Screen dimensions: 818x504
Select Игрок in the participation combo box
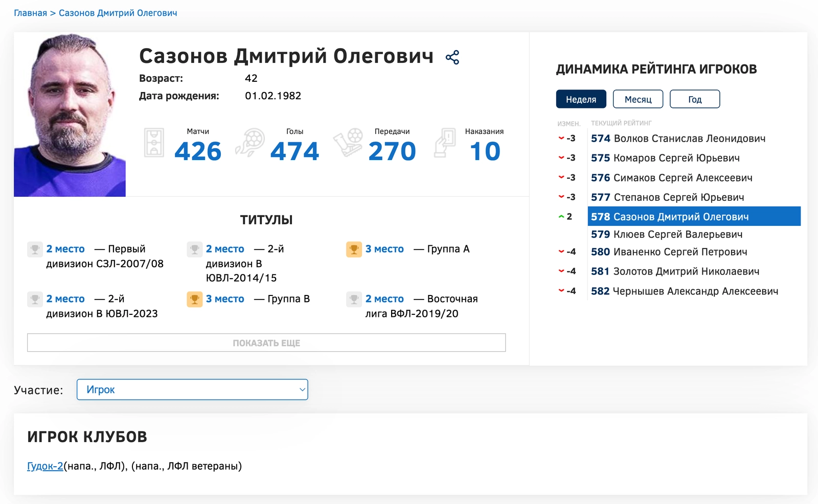click(192, 390)
